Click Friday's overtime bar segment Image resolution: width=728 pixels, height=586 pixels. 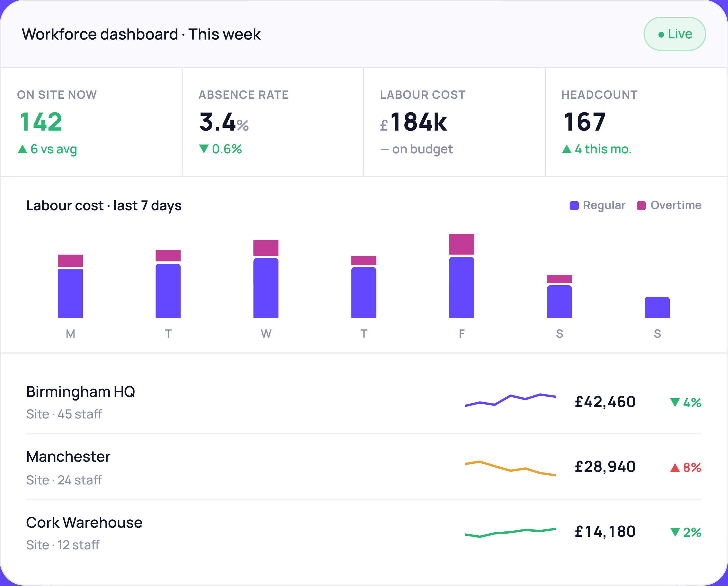tap(462, 244)
